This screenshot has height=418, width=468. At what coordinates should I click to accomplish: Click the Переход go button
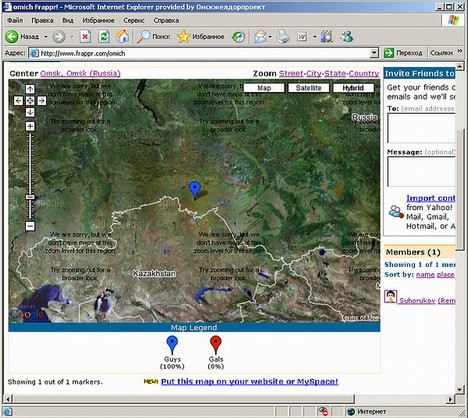click(403, 53)
